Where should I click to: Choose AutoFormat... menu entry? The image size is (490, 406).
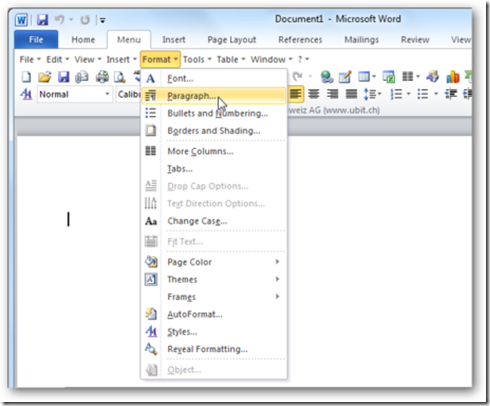[213, 314]
